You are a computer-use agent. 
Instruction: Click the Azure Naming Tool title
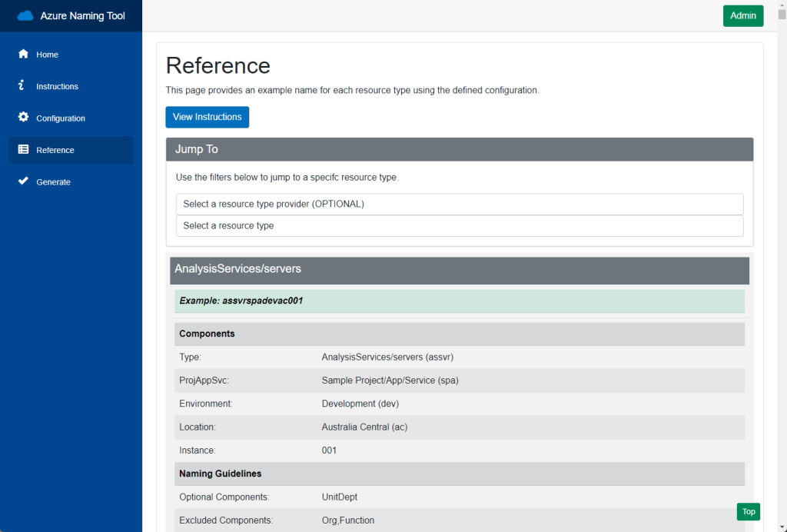tap(83, 16)
